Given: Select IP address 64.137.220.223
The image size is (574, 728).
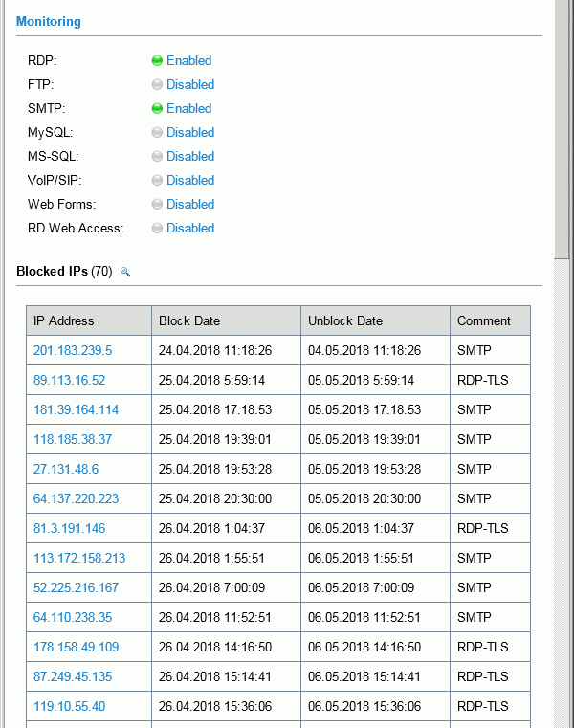Looking at the screenshot, I should [77, 498].
